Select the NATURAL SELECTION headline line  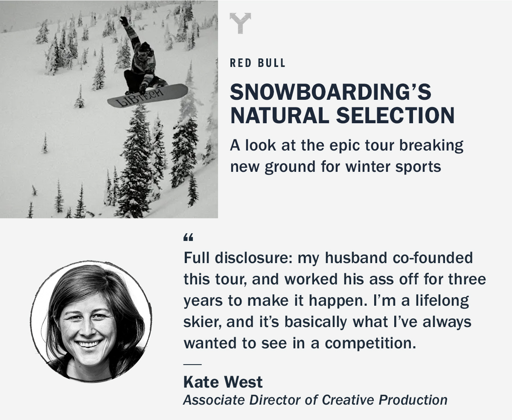(342, 116)
